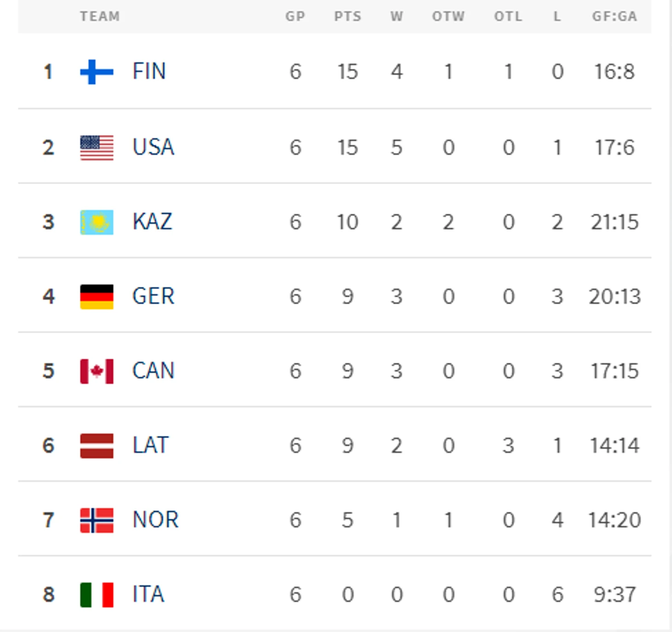Open the CAN team link

(153, 371)
